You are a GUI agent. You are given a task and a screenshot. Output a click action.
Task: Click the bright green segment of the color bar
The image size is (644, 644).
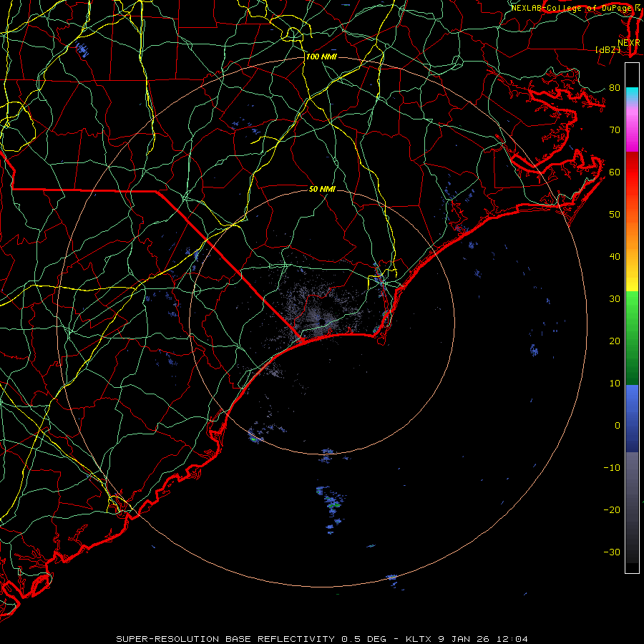coord(632,306)
